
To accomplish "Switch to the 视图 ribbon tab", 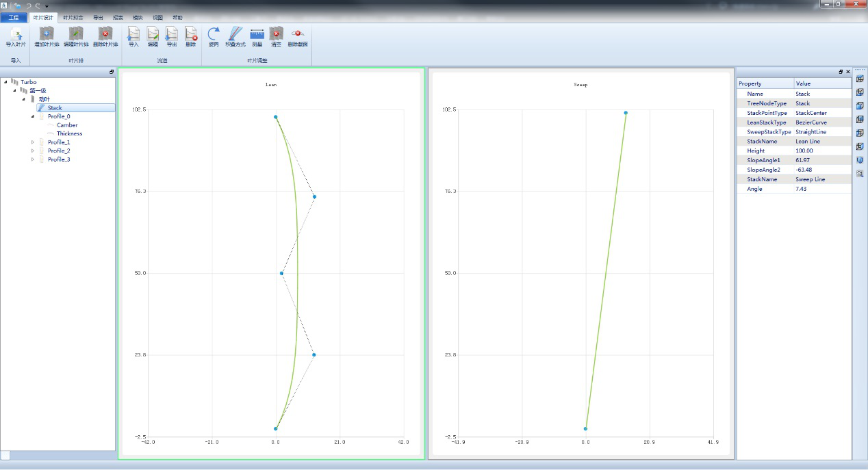I will (x=157, y=17).
